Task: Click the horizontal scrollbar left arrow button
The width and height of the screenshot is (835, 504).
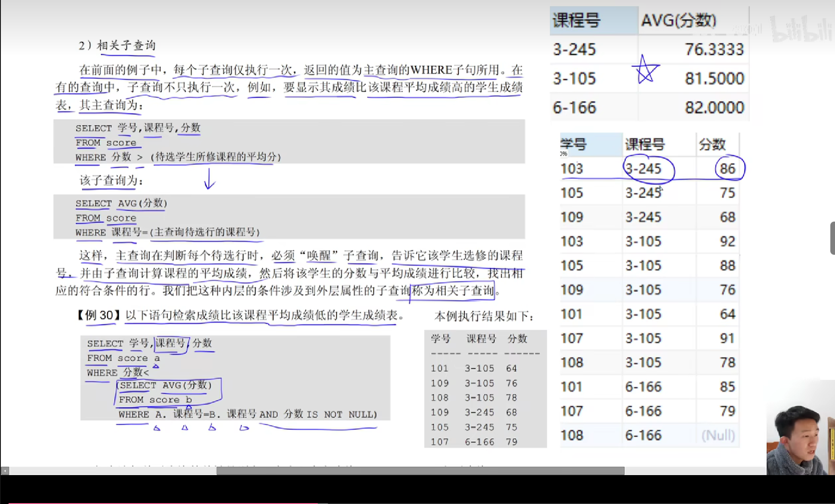Action: click(5, 471)
